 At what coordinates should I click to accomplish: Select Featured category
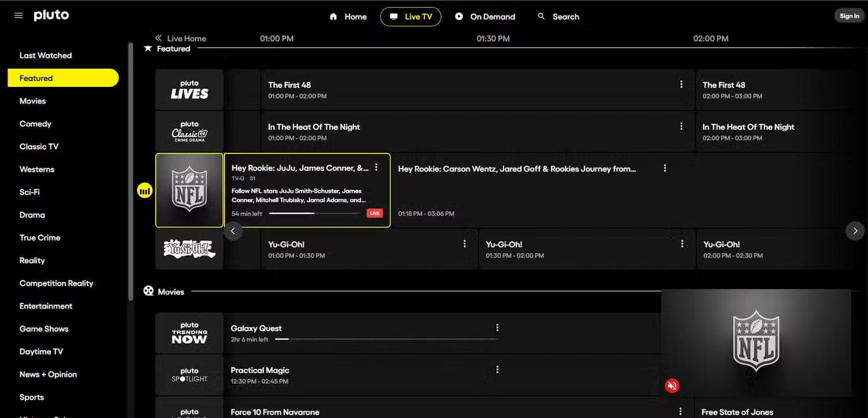tap(63, 78)
